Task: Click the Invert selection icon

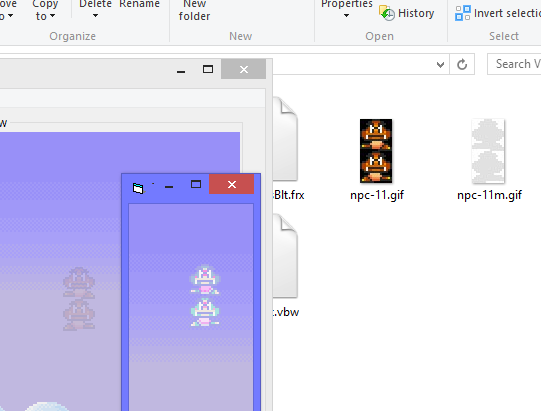Action: 462,13
